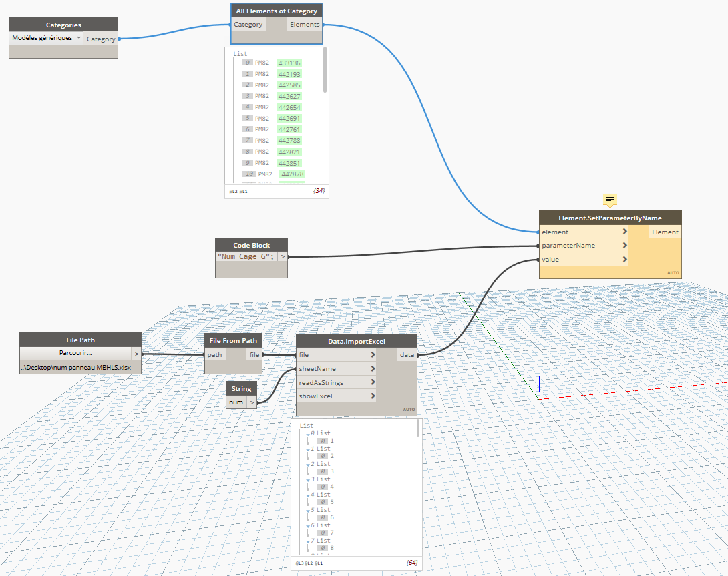Click the element port chevron on SetParameterByName

point(624,232)
